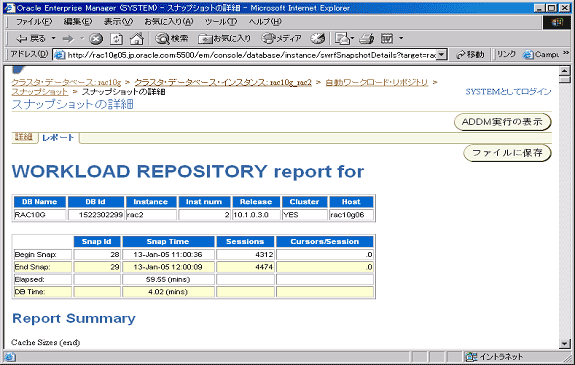Click the Mail icon in the toolbar

tap(342, 38)
